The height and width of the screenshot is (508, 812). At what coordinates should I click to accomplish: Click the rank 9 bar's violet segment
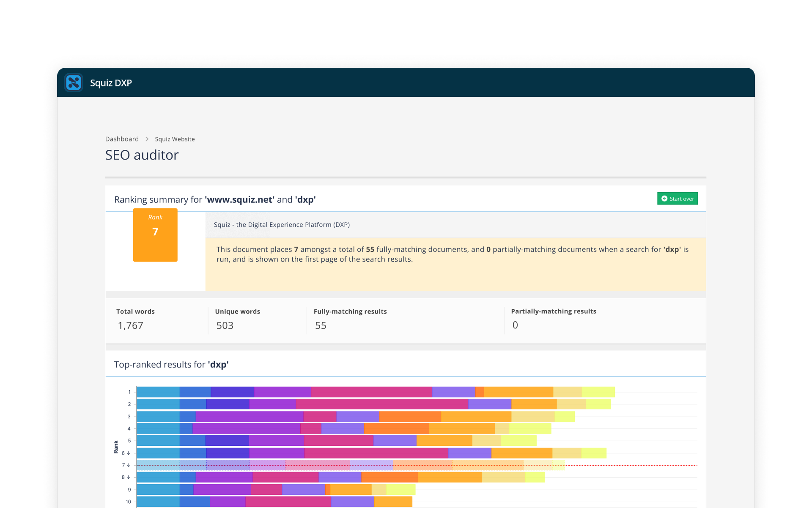tap(304, 489)
